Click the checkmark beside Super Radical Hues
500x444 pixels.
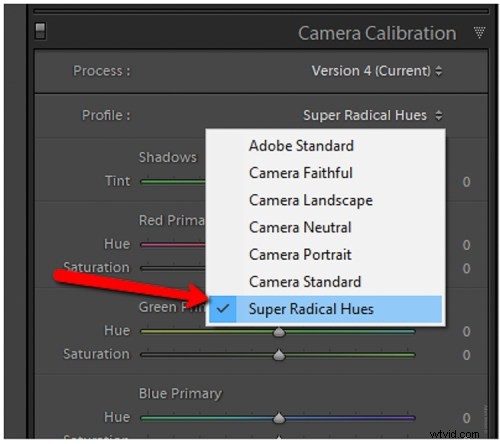[x=223, y=309]
